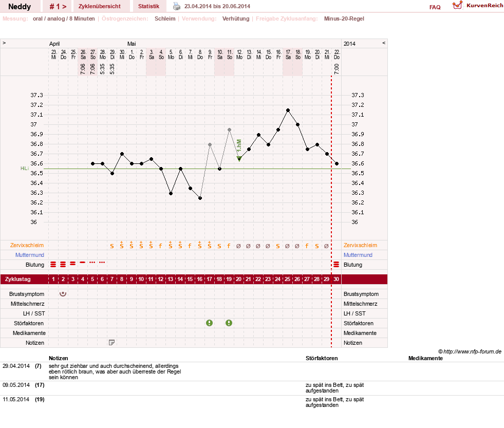Select the Neddy profile tab
The height and width of the screenshot is (428, 504).
pos(20,7)
